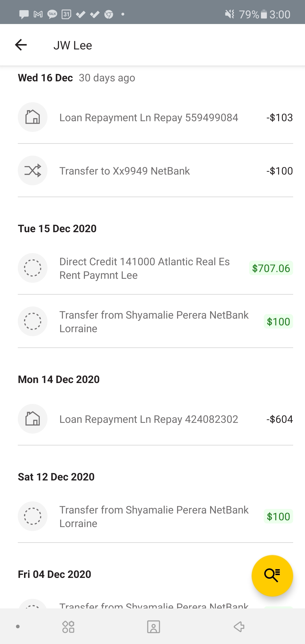Viewport: 305px width, 644px height.
Task: Tap the JW Lee account title
Action: [x=73, y=45]
